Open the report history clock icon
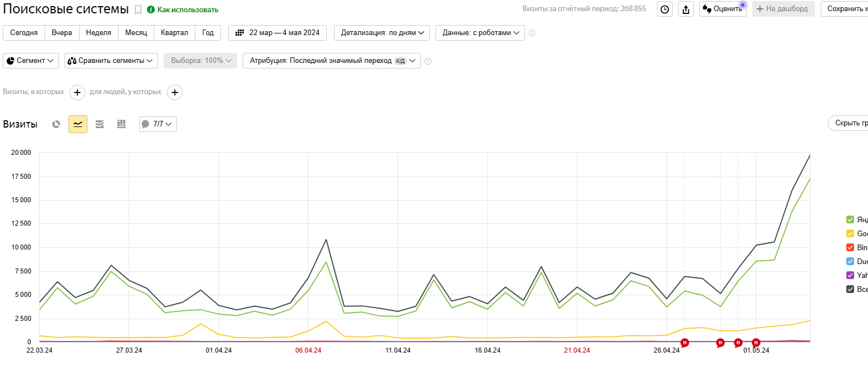868x366 pixels. tap(665, 9)
